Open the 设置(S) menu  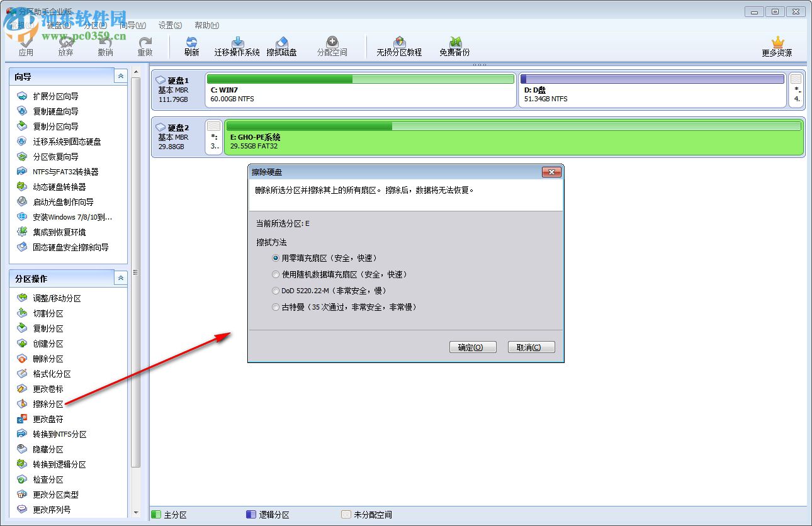pos(169,25)
